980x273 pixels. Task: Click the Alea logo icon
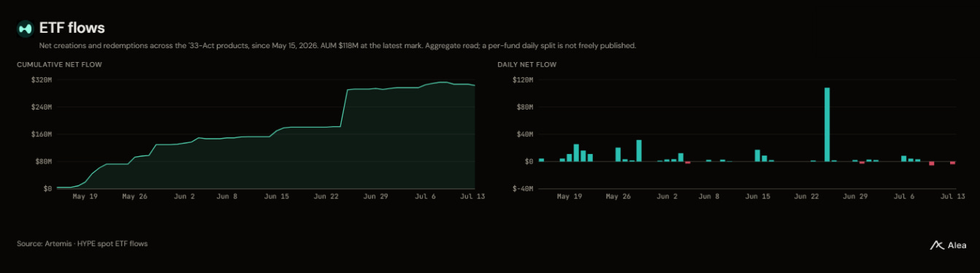[937, 245]
